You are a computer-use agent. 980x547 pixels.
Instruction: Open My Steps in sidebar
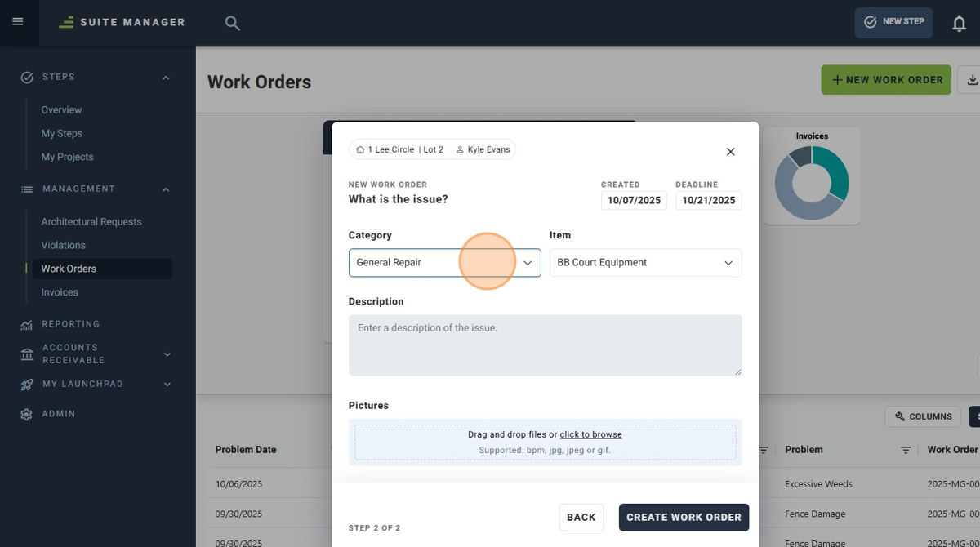tap(62, 134)
